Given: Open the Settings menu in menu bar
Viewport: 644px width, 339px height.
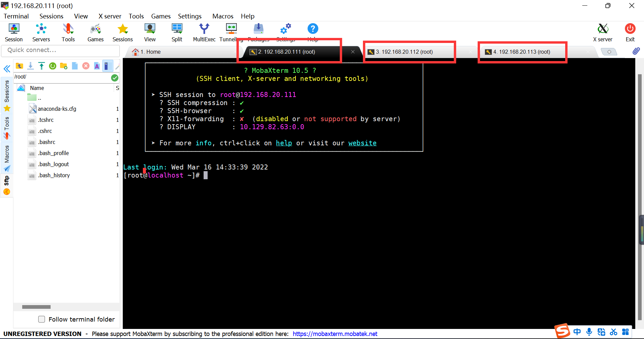Looking at the screenshot, I should click(x=190, y=16).
